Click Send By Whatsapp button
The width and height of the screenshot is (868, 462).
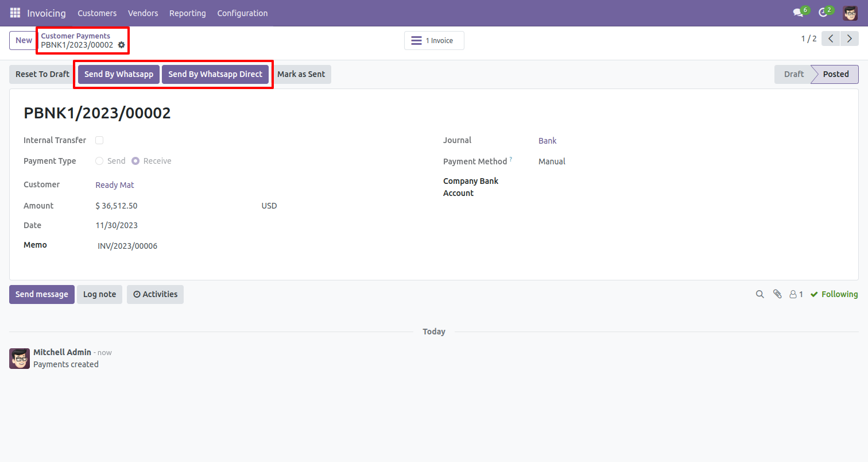tap(119, 74)
